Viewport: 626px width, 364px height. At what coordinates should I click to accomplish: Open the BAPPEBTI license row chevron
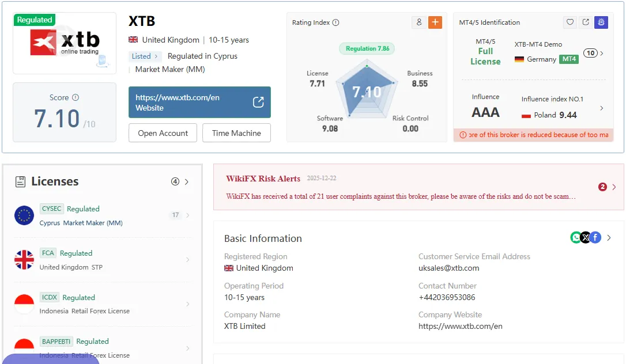(x=188, y=348)
